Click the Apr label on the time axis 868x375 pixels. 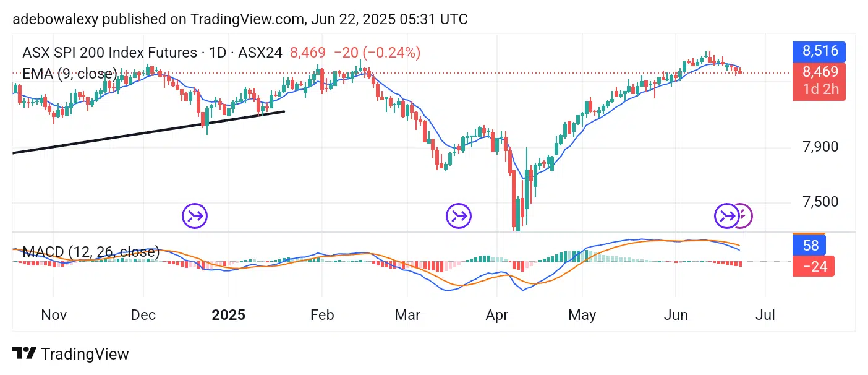496,315
